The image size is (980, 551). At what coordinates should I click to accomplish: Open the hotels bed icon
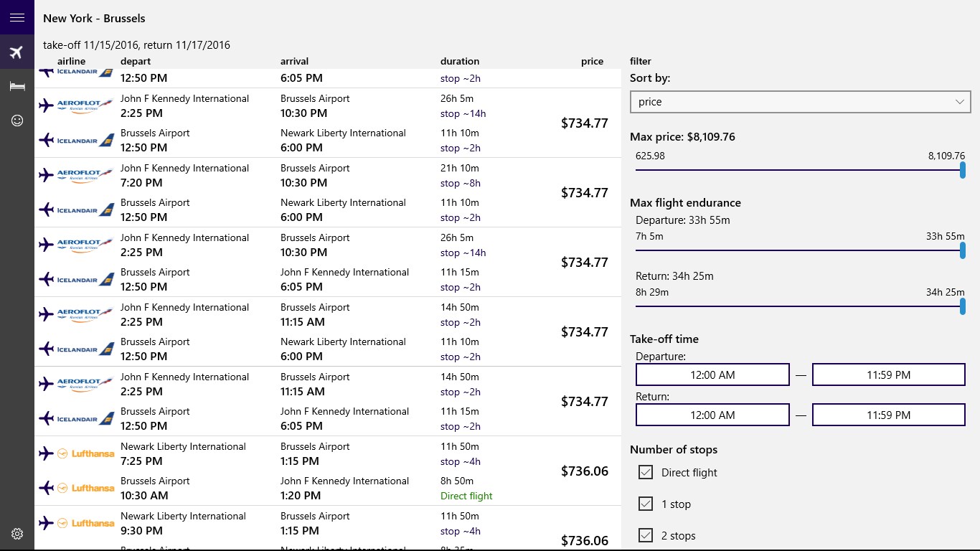click(x=17, y=87)
